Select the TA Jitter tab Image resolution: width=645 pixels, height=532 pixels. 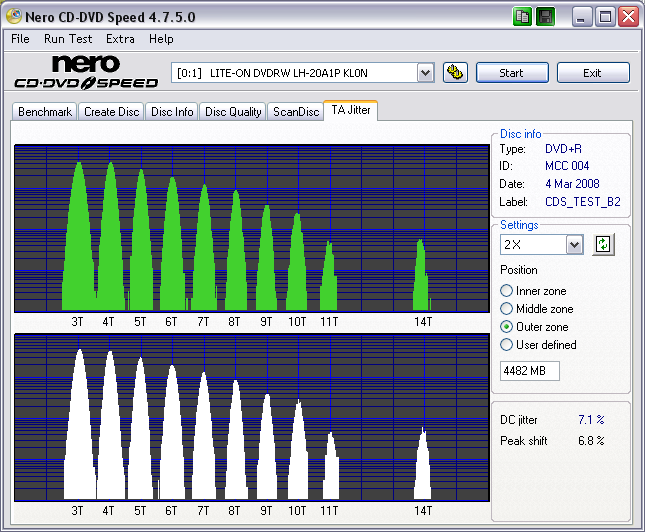pyautogui.click(x=351, y=110)
